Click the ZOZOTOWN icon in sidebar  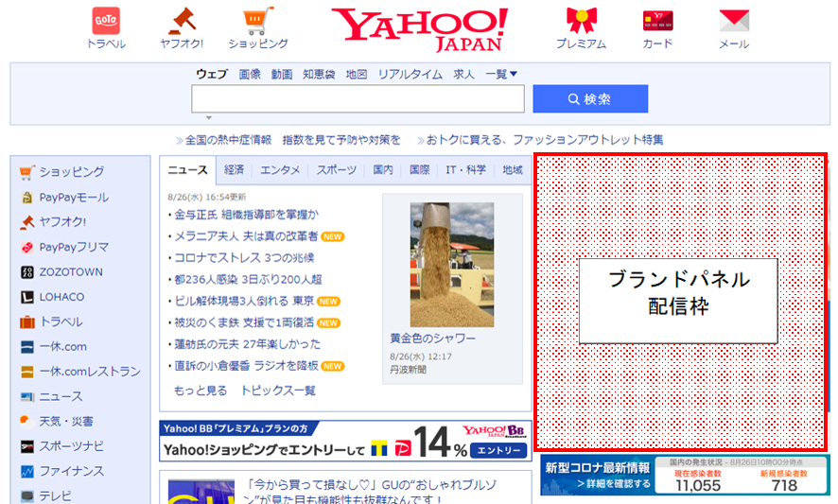[x=27, y=272]
